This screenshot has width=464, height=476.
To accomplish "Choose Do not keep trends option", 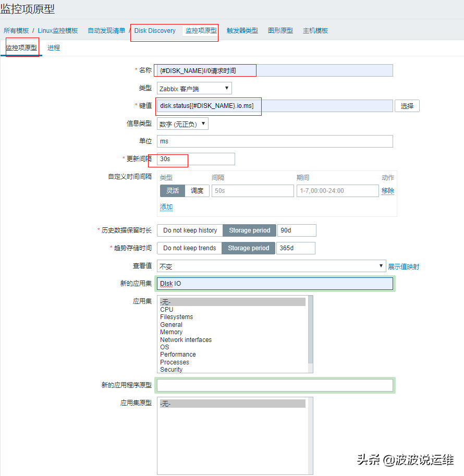I will coord(189,248).
